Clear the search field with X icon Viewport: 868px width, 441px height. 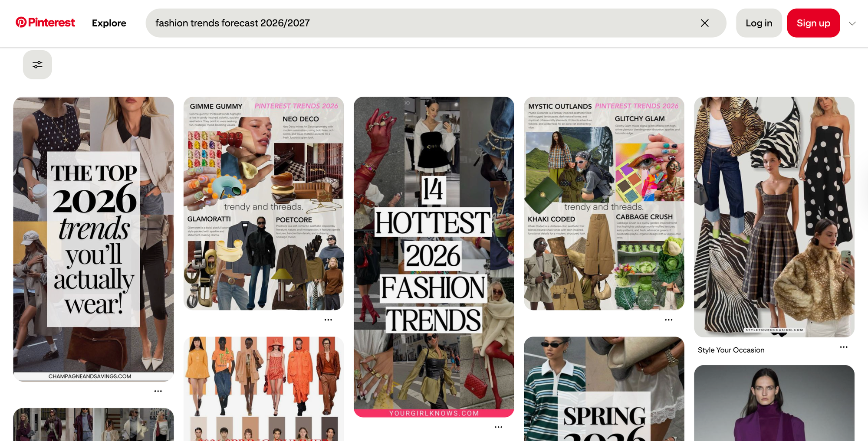704,23
